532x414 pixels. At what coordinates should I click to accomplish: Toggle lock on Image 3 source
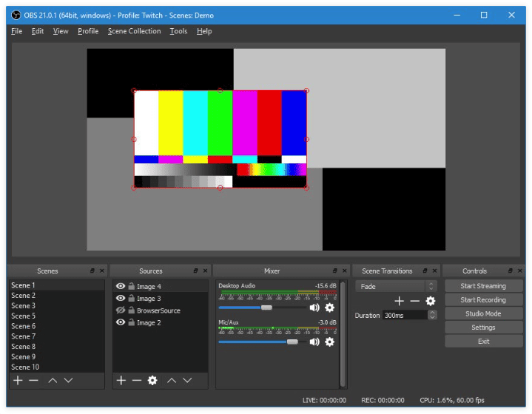pos(131,298)
